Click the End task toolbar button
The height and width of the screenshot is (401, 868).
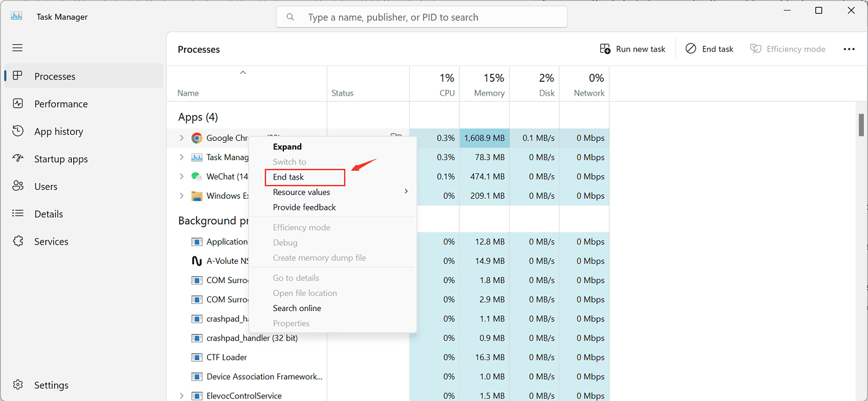point(709,49)
